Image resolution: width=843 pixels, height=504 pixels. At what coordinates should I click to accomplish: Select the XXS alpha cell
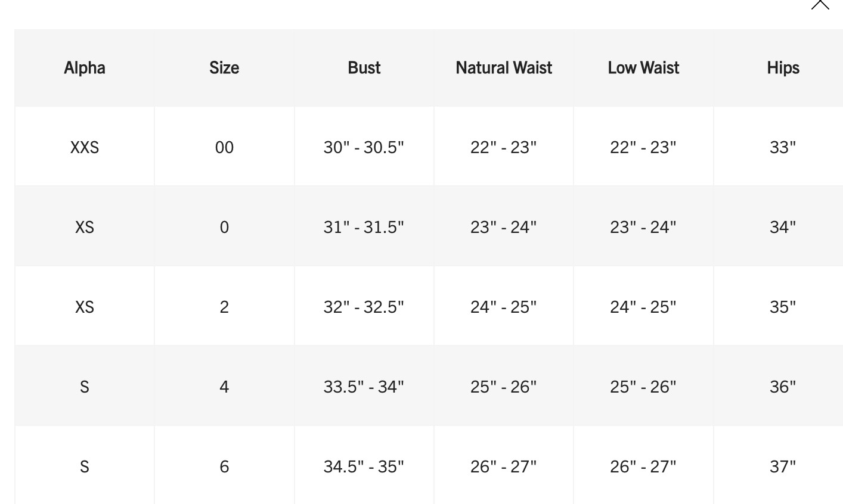(x=85, y=147)
